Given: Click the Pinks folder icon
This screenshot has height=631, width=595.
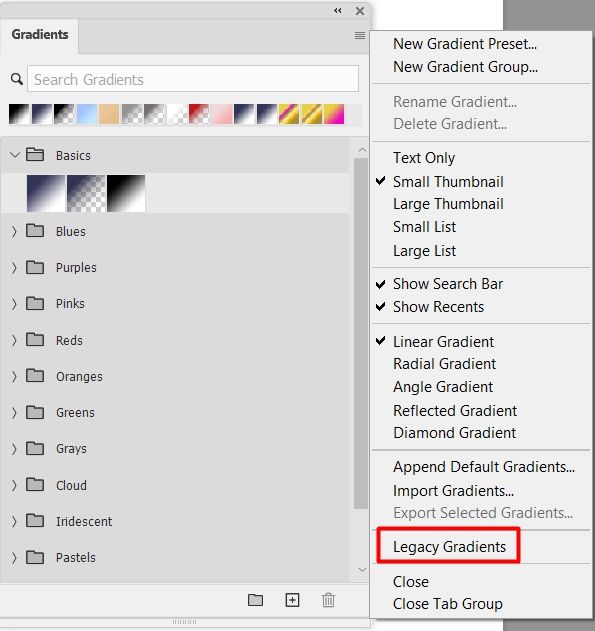Looking at the screenshot, I should 35,303.
